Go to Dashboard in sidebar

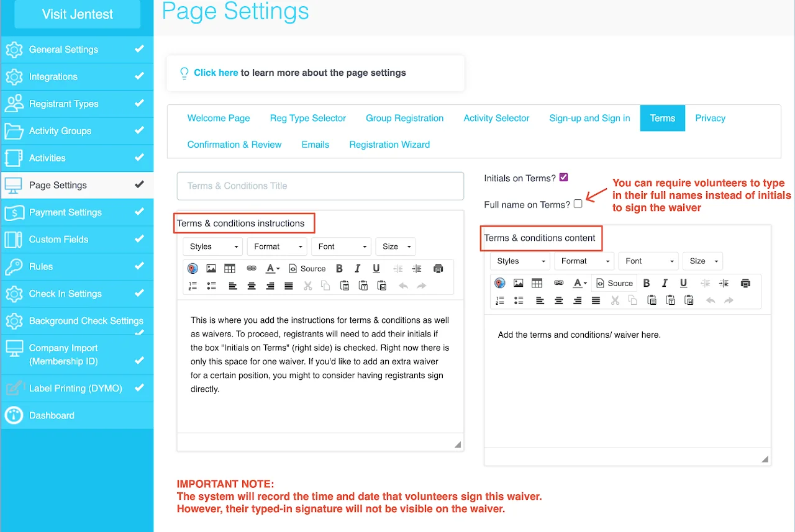(x=77, y=415)
